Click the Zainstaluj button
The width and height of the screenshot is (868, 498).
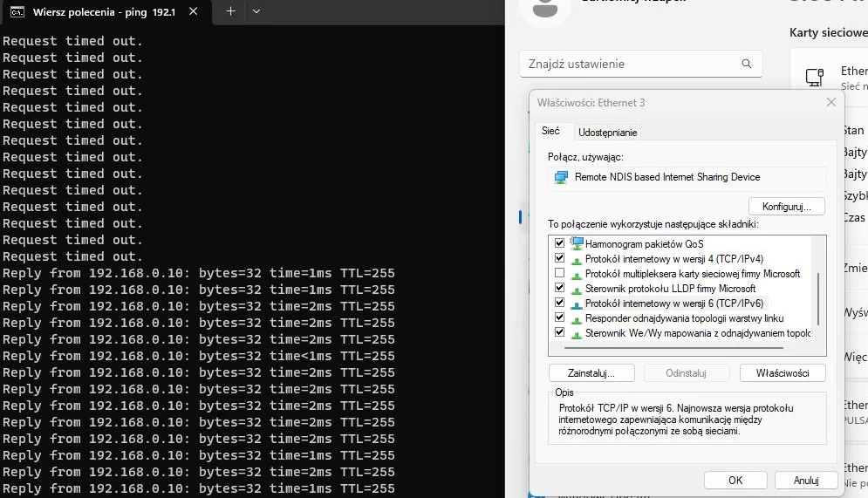591,373
